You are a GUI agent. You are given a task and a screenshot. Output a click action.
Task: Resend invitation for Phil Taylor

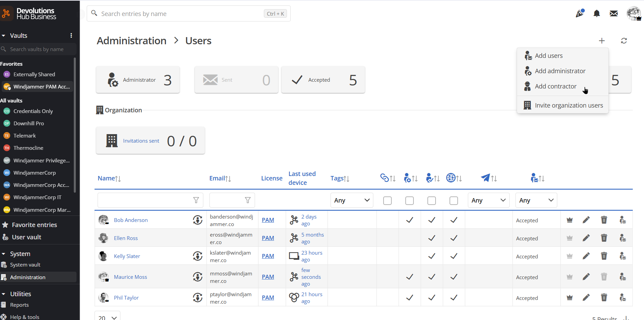point(623,297)
